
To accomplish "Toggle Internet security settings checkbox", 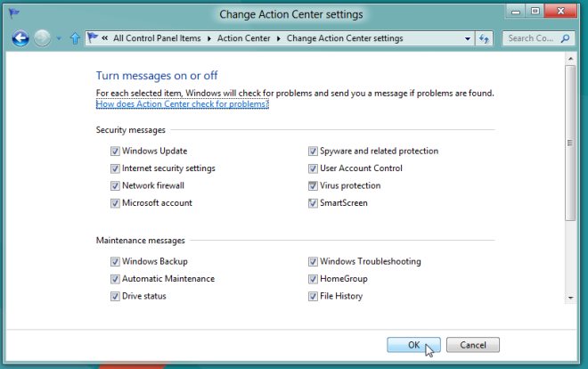I will click(115, 168).
